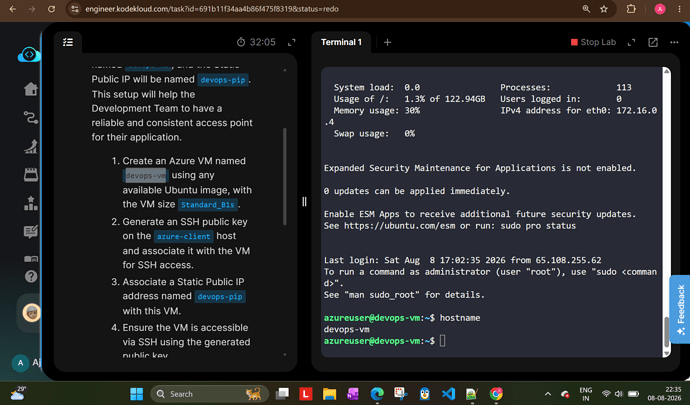
Task: Click the 'hostname' command in terminal
Action: pos(460,318)
